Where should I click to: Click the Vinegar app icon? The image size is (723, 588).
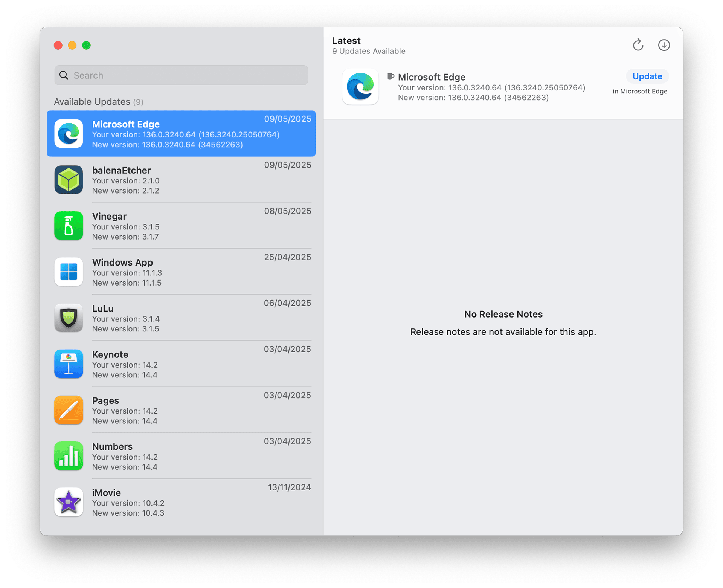(x=69, y=226)
